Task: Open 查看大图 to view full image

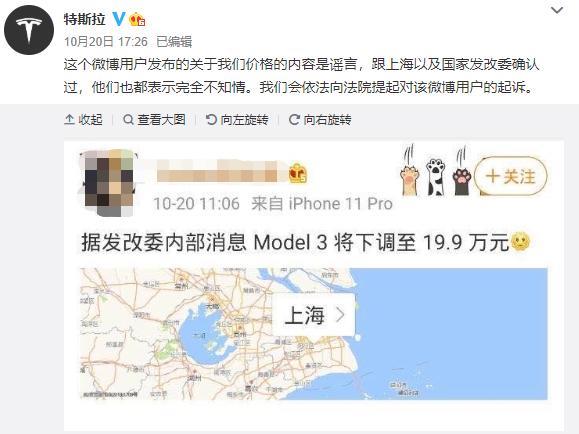Action: pos(154,120)
